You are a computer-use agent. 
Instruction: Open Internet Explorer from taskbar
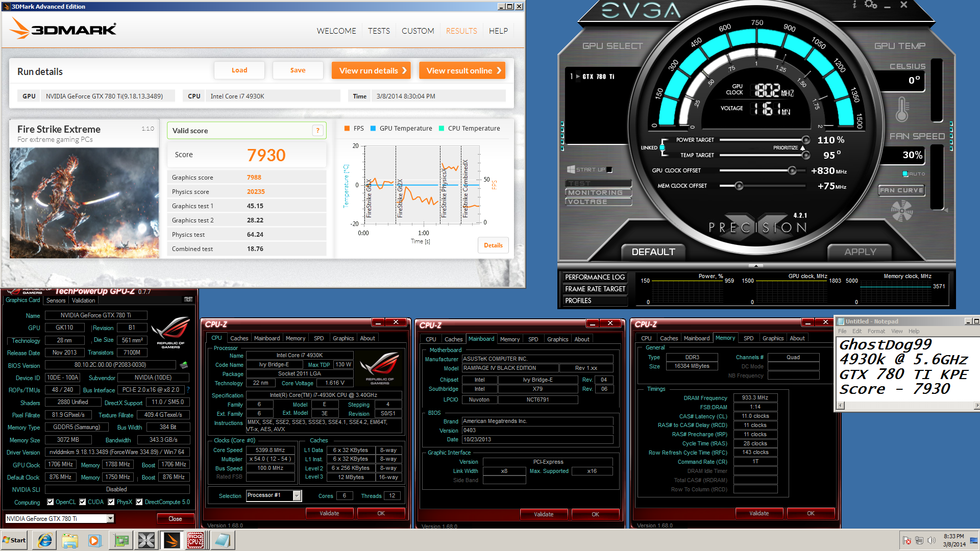pos(45,540)
